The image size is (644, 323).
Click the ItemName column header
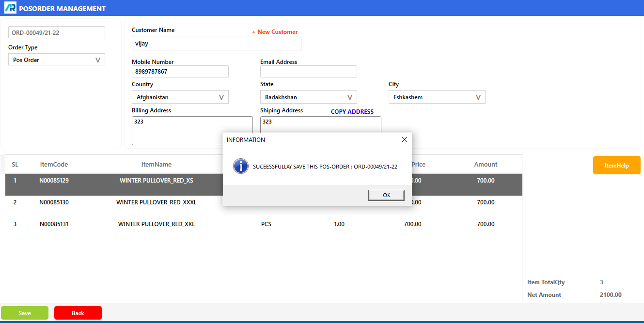click(157, 165)
